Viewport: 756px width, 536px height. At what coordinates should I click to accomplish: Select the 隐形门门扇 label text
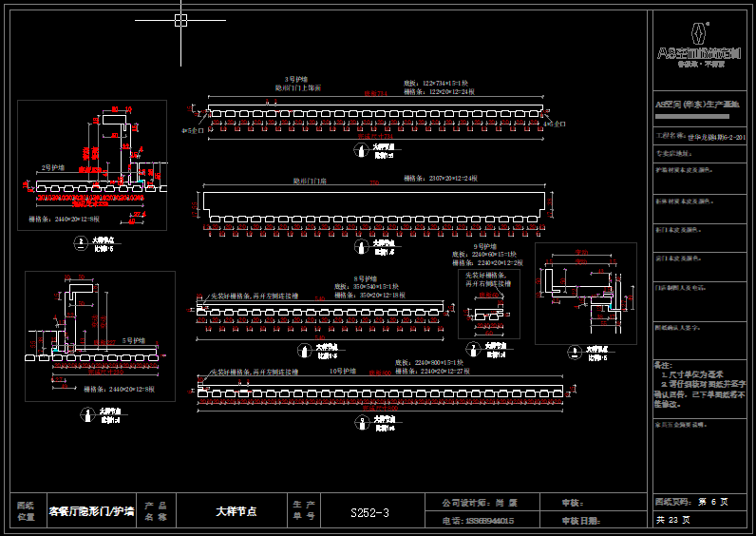(x=311, y=179)
